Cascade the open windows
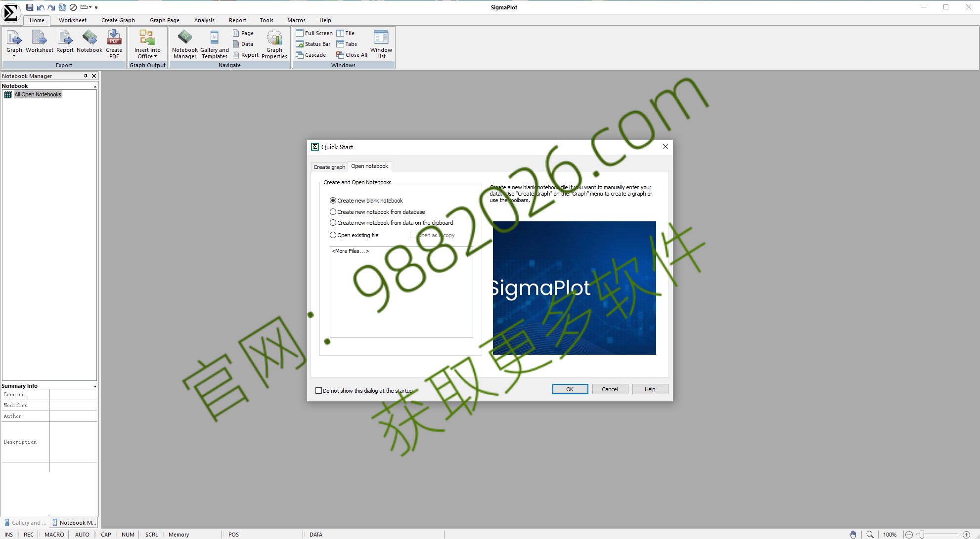 pos(311,55)
